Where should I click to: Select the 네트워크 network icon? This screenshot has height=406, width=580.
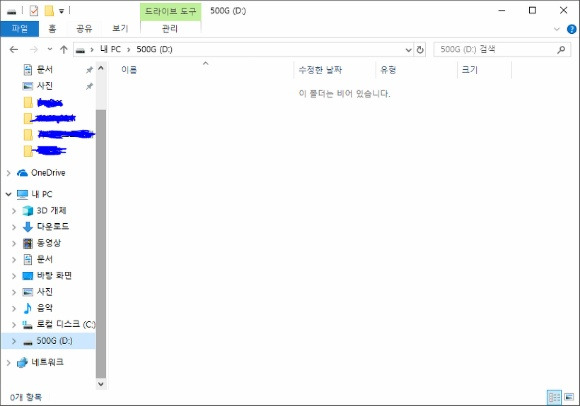coord(22,362)
